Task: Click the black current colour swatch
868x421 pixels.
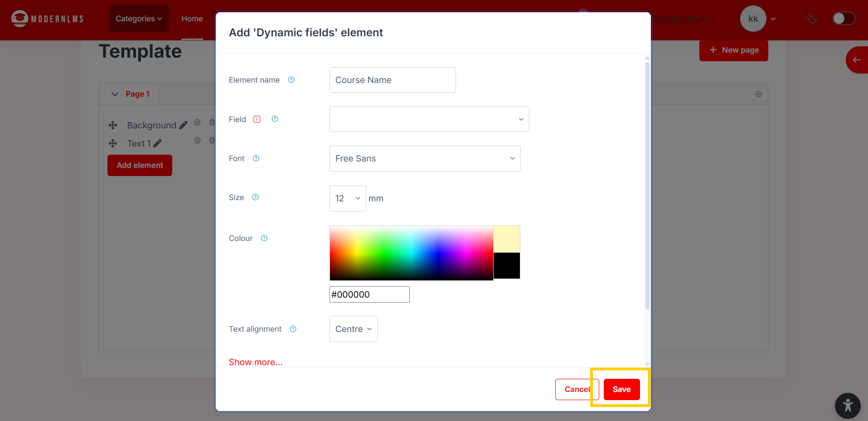Action: click(x=507, y=266)
